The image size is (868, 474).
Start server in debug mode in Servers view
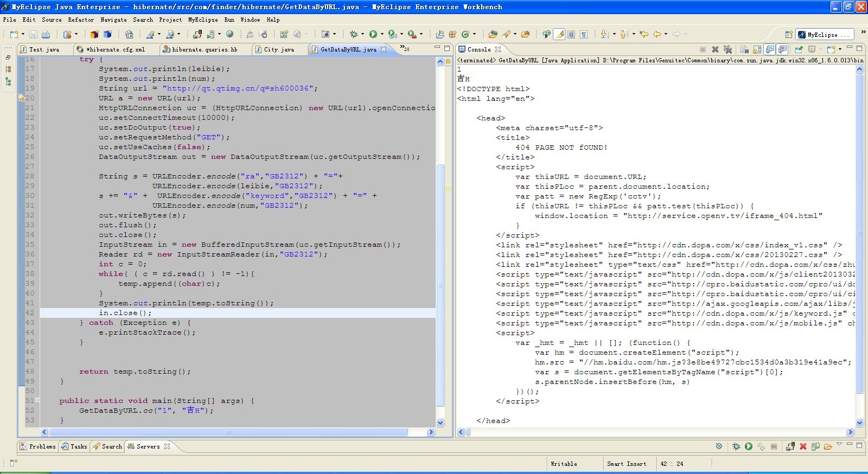pyautogui.click(x=736, y=446)
